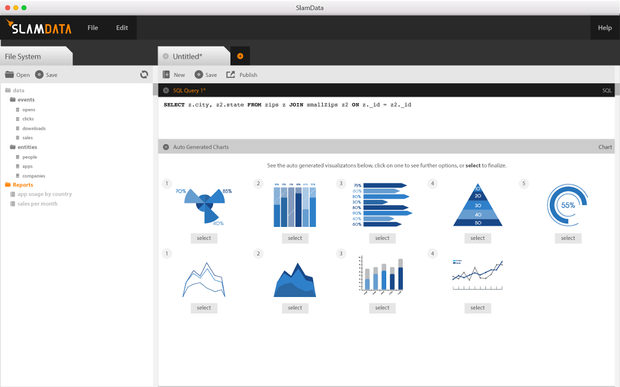Click the 55% donut gauge chart thumbnail
Image resolution: width=620 pixels, height=387 pixels.
click(x=568, y=205)
